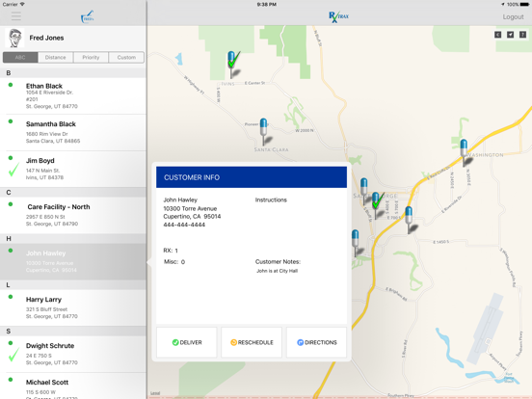Click section header letter B

point(9,73)
